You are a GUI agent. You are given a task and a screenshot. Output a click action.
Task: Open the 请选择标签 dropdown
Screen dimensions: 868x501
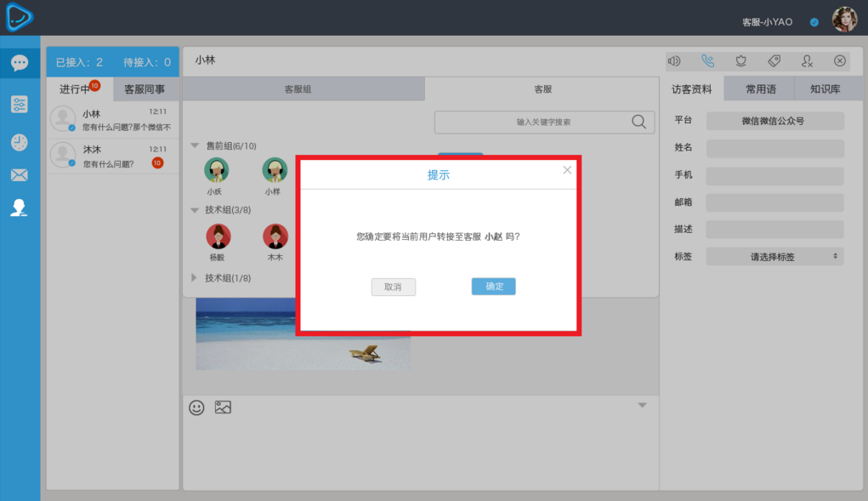(774, 256)
